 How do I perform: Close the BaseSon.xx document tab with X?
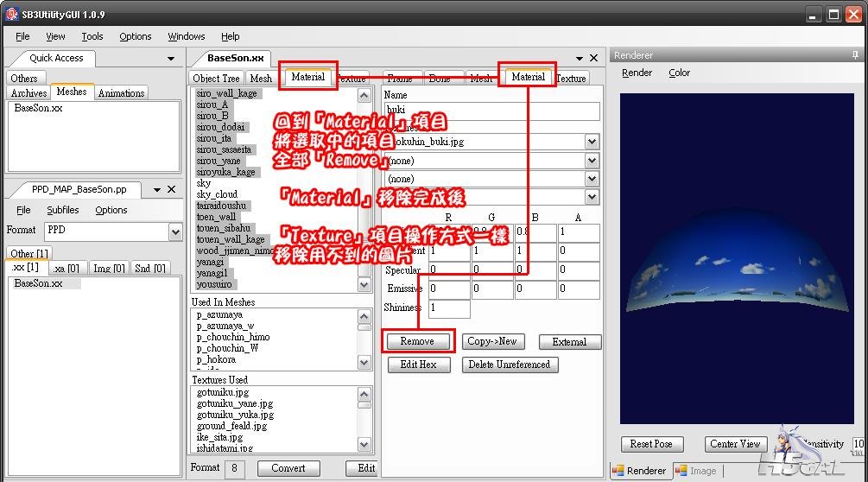coord(593,58)
